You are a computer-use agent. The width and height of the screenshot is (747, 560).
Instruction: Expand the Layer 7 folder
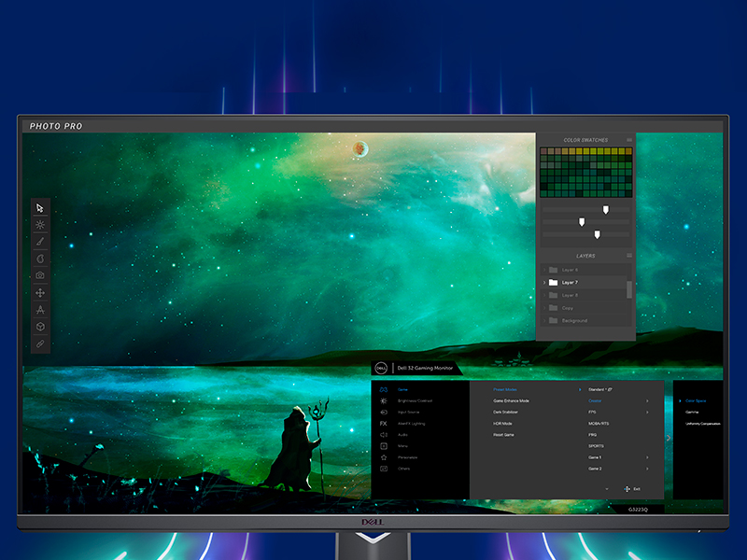(544, 282)
